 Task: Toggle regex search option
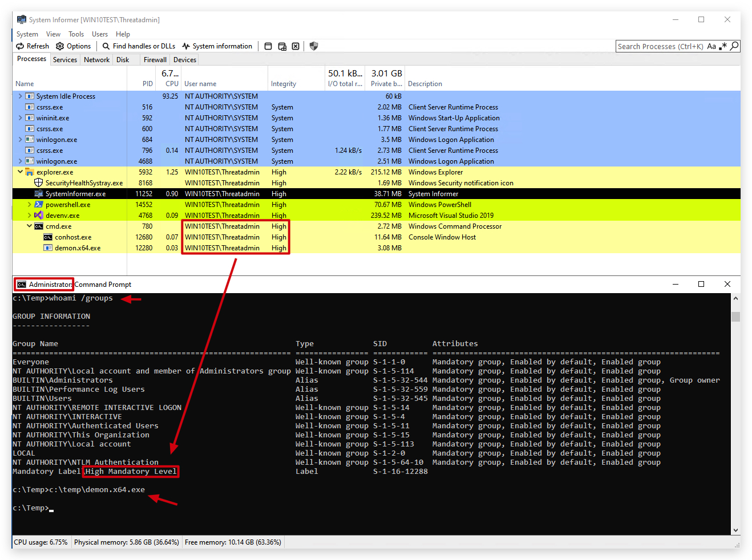(723, 46)
